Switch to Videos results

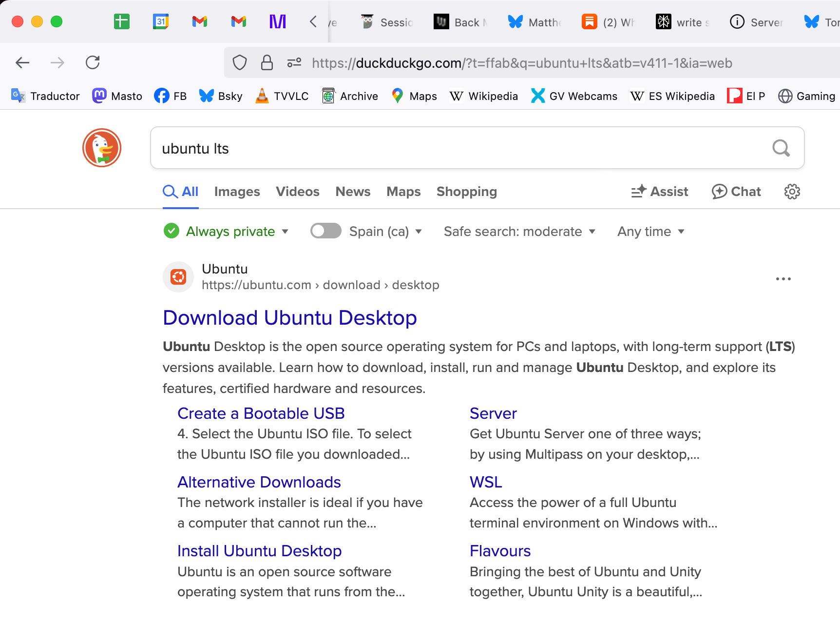click(298, 192)
